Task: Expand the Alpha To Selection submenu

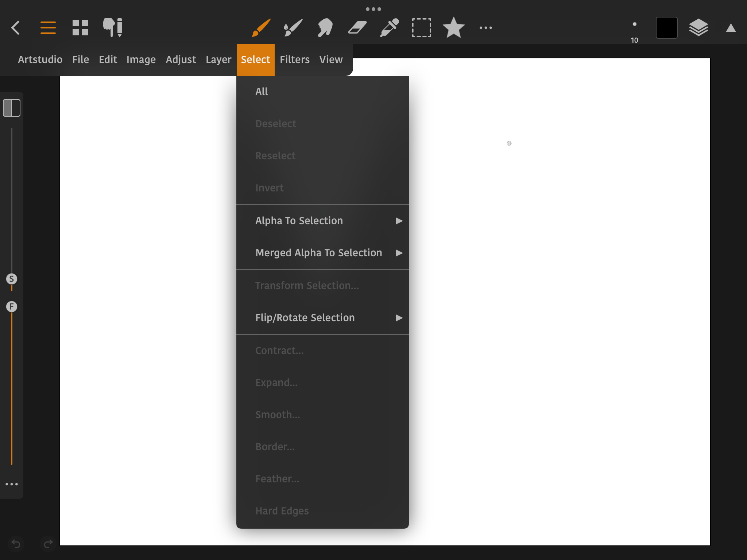Action: [x=322, y=221]
